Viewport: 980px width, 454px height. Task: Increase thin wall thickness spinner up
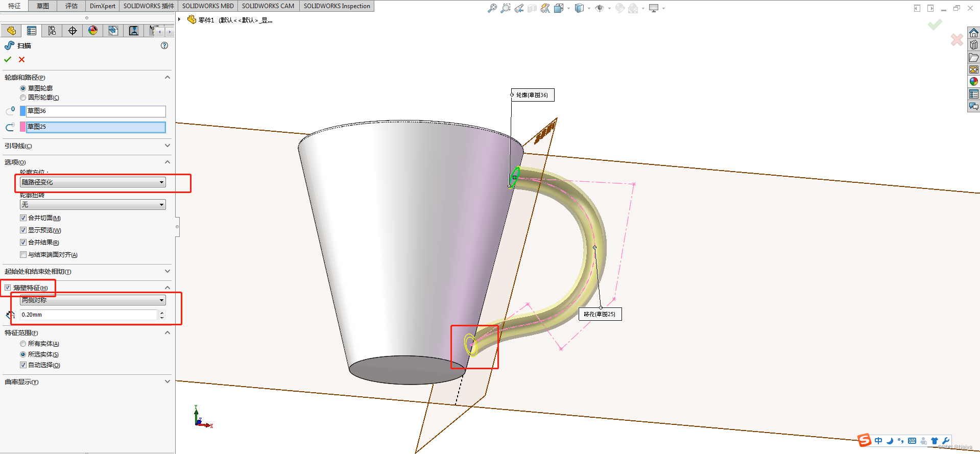pos(162,313)
